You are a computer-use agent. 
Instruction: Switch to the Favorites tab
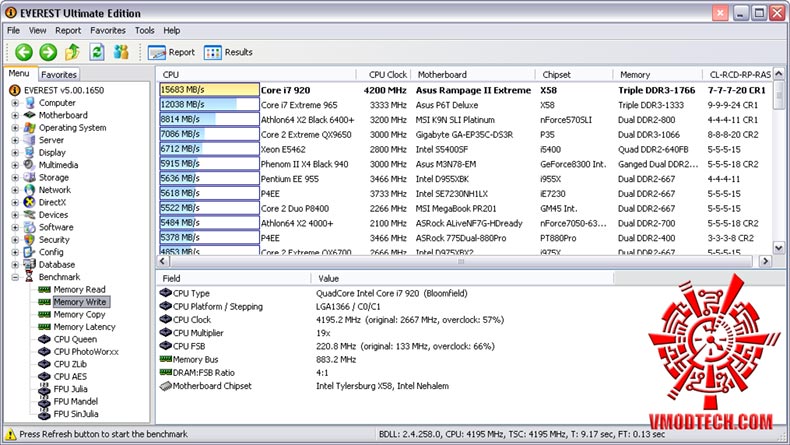coord(59,74)
